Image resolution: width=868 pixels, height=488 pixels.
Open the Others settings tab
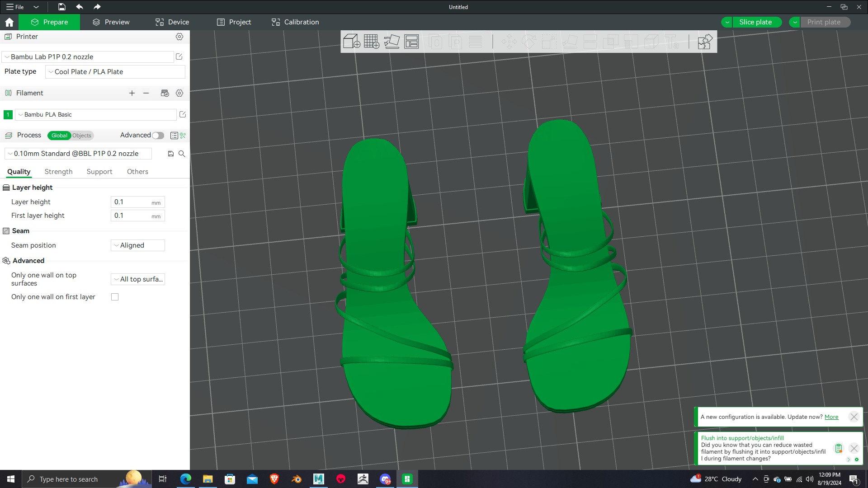(137, 172)
